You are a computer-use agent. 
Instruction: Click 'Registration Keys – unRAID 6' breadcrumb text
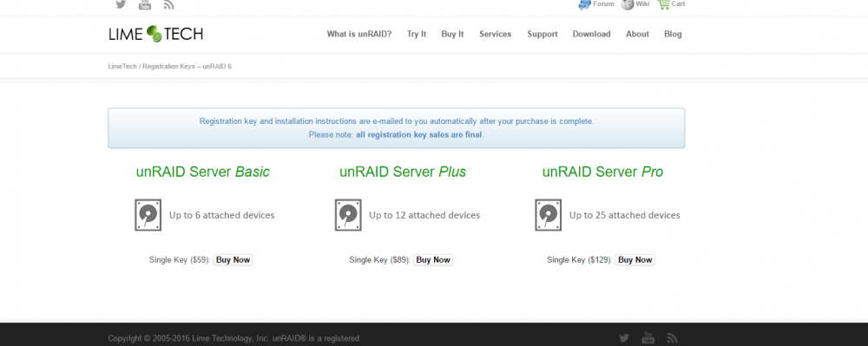[x=187, y=66]
